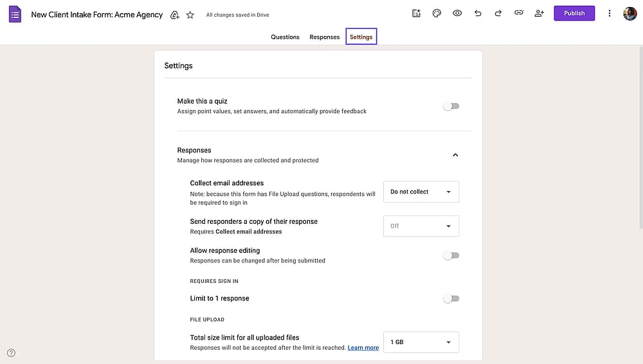Click 'Total size limit for all uploaded files'
The height and width of the screenshot is (364, 643).
point(244,338)
